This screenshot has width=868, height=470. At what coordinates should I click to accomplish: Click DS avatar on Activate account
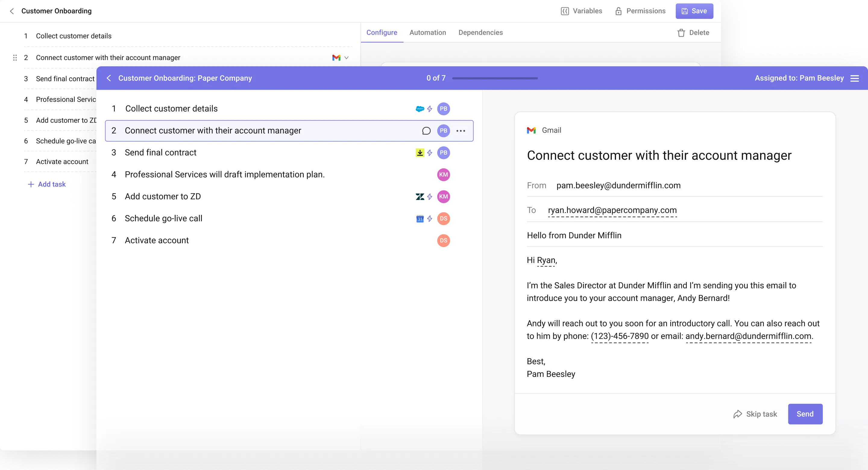pos(443,240)
